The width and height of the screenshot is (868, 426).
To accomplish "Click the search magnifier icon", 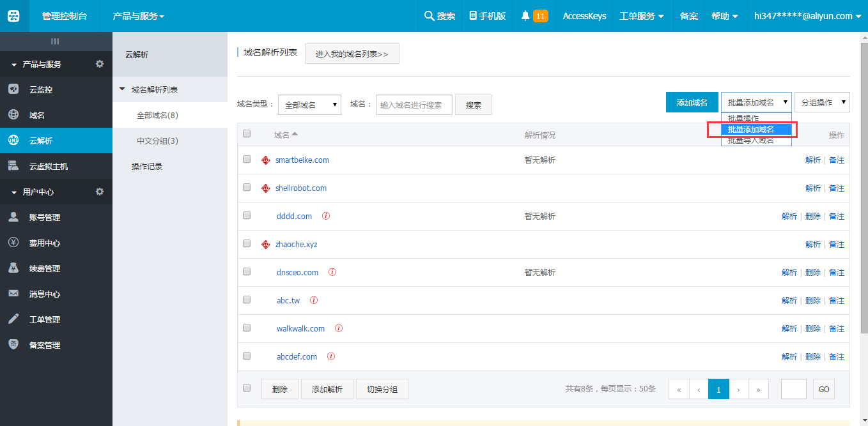I will [429, 16].
